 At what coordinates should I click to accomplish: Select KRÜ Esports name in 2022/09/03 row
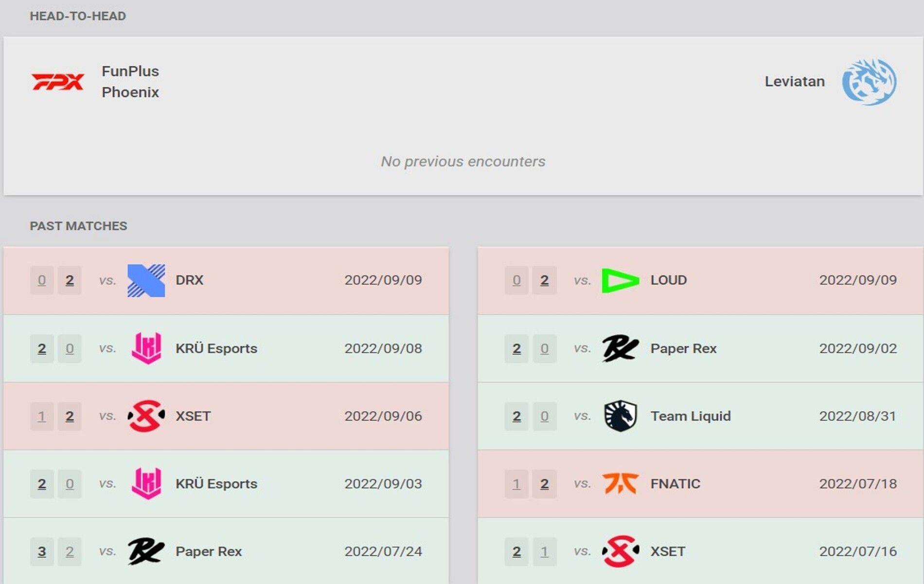click(x=216, y=484)
